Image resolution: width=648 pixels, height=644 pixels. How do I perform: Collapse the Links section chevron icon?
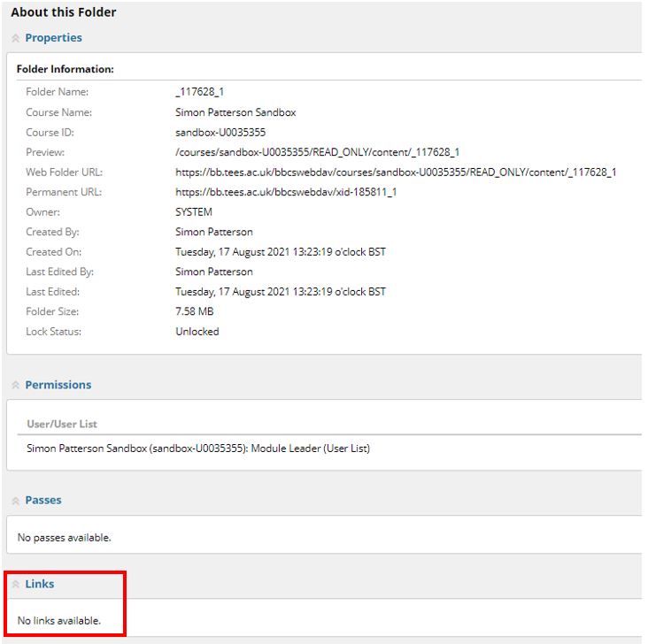pyautogui.click(x=16, y=585)
